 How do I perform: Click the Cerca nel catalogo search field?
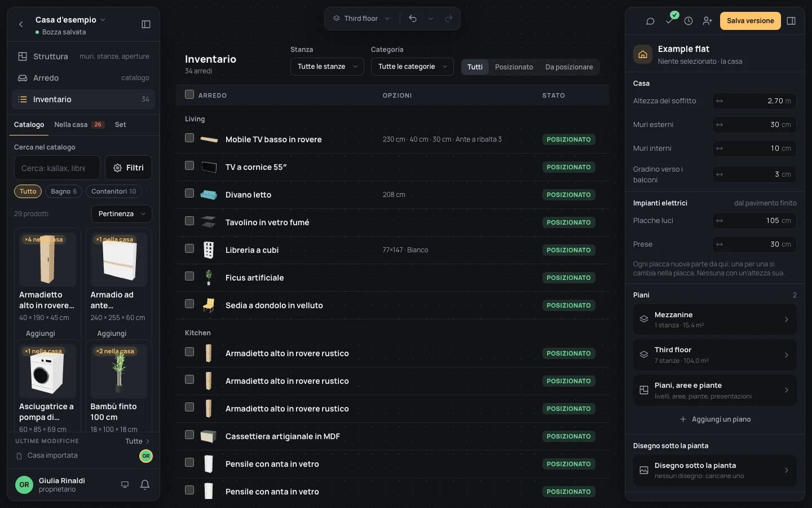coord(57,168)
